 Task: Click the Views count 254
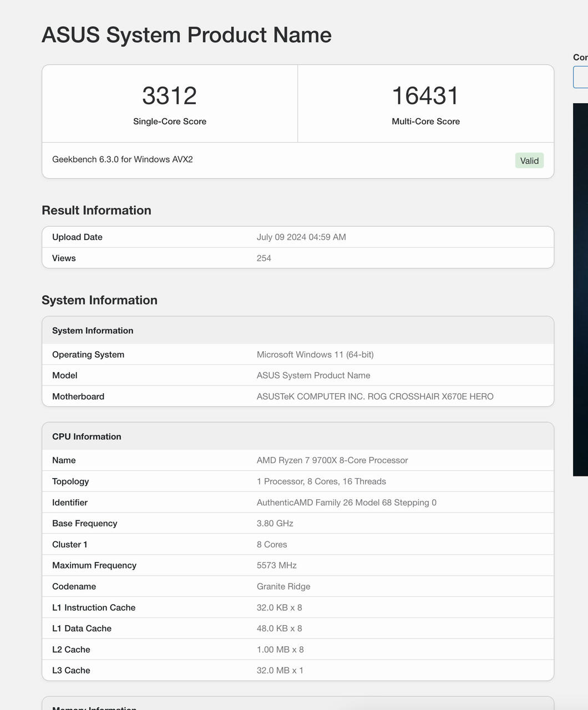[x=264, y=258]
